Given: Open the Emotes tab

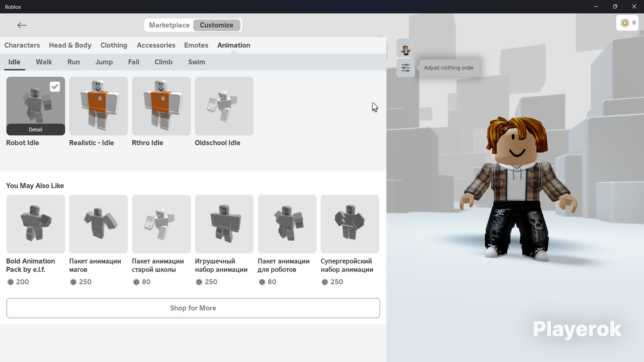Looking at the screenshot, I should pos(196,45).
